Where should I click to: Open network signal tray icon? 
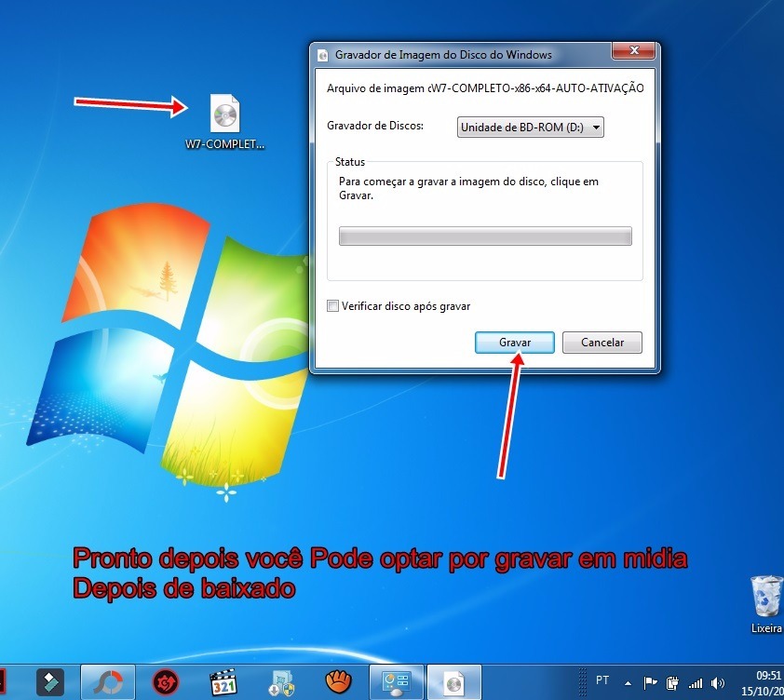coord(696,682)
